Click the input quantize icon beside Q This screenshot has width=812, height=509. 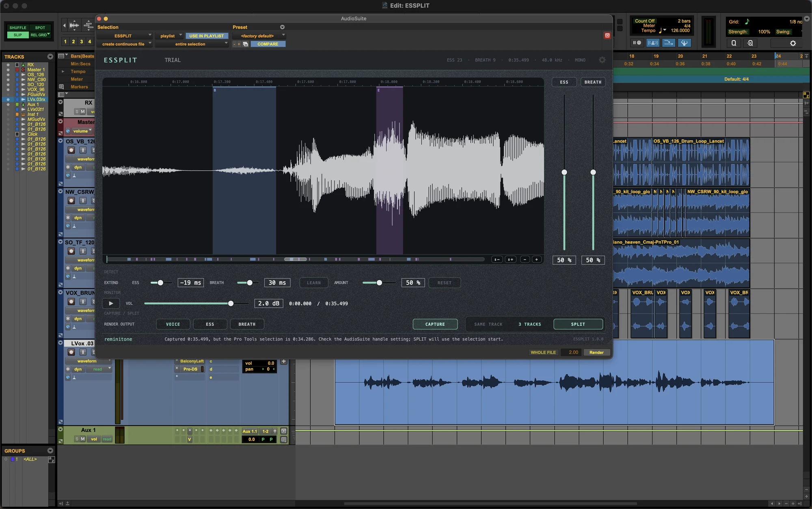(x=750, y=43)
